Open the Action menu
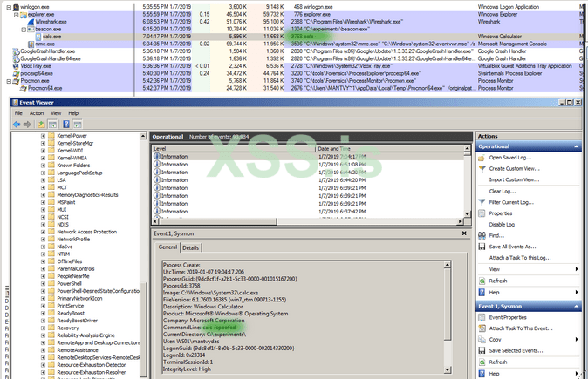 click(37, 113)
